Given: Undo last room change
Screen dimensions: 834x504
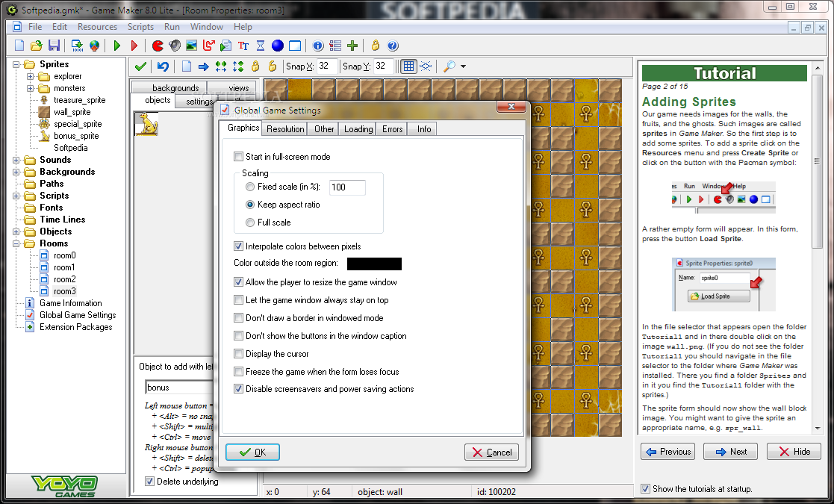Looking at the screenshot, I should [x=163, y=66].
